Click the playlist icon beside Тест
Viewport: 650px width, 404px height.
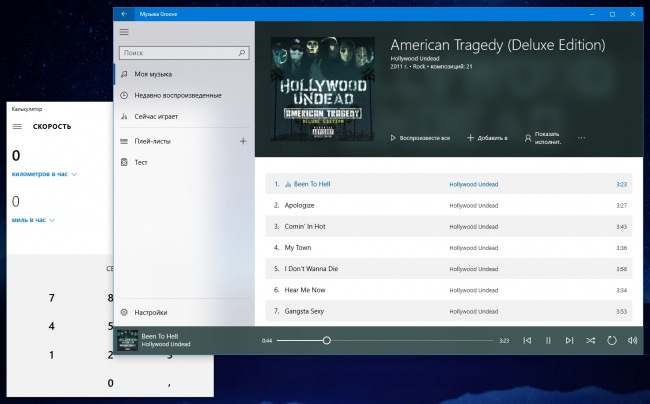point(124,162)
